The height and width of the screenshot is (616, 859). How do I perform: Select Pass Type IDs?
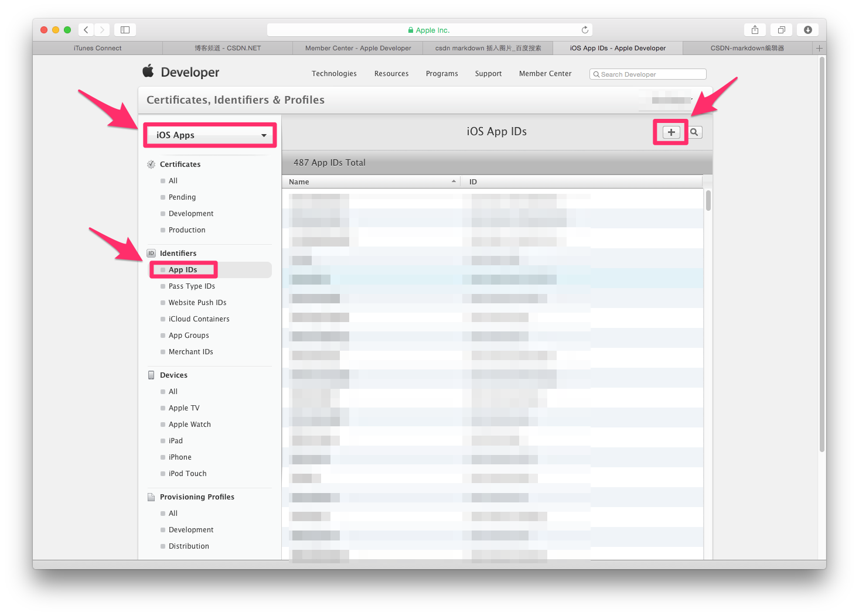192,286
